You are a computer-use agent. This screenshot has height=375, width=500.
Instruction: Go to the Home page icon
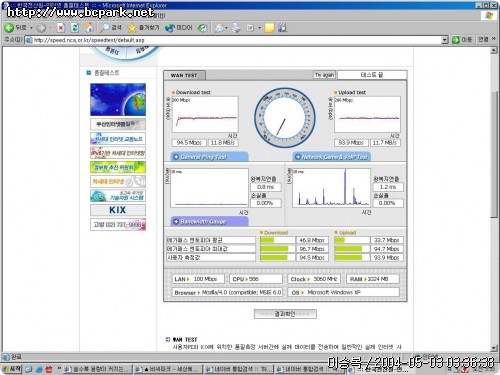click(89, 28)
